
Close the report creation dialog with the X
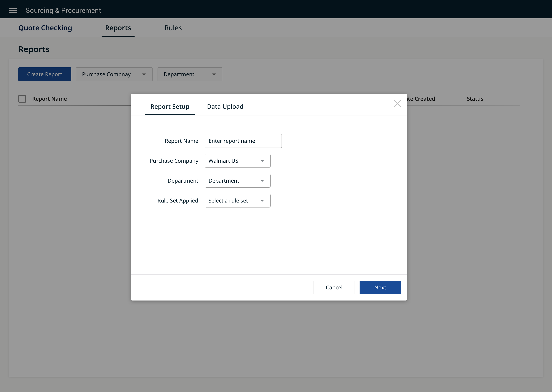(397, 104)
